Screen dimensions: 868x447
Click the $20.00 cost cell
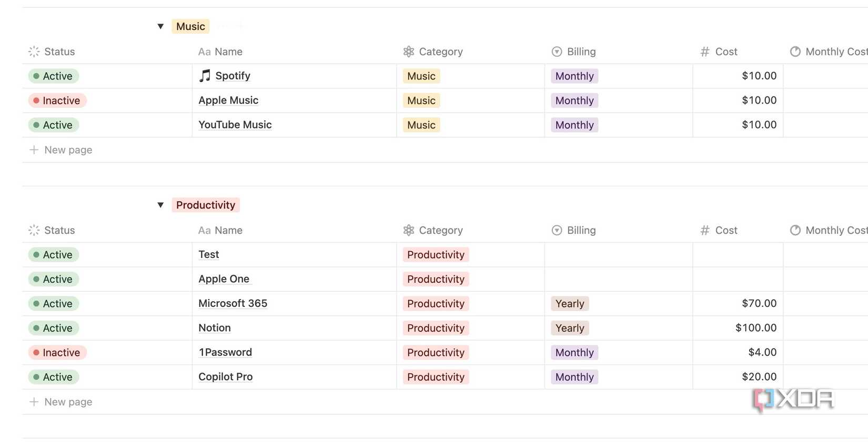(x=738, y=377)
